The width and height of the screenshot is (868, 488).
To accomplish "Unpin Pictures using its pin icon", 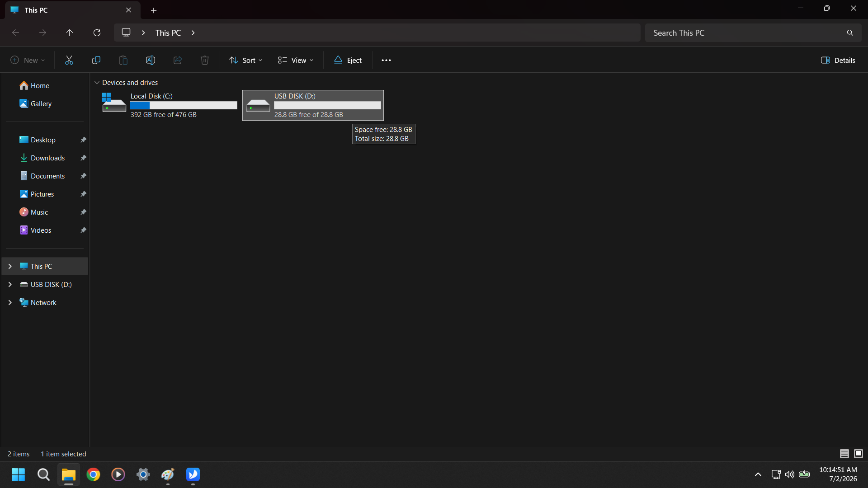I will tap(83, 194).
